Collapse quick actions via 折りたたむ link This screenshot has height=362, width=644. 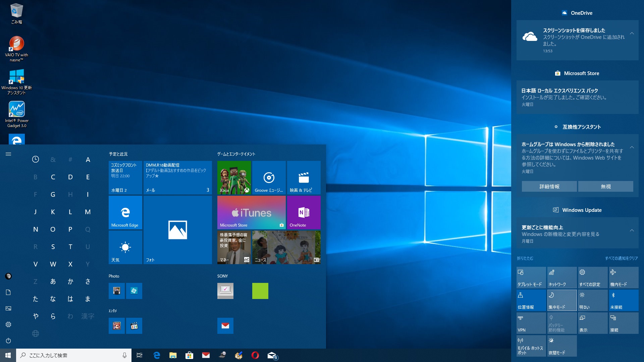(525, 258)
